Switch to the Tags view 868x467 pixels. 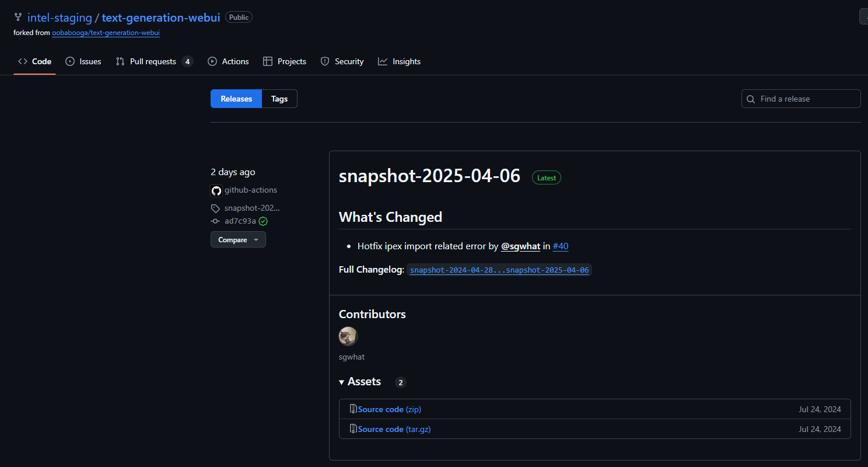[x=279, y=99]
